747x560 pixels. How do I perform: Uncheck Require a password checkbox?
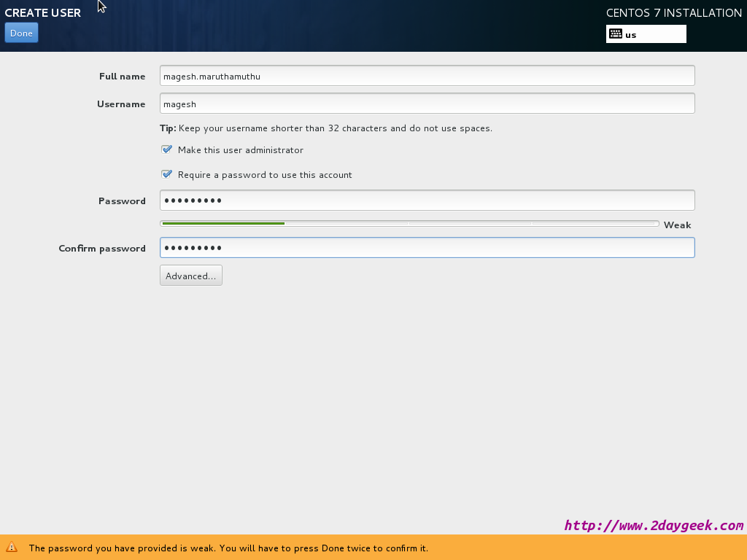[x=166, y=174]
